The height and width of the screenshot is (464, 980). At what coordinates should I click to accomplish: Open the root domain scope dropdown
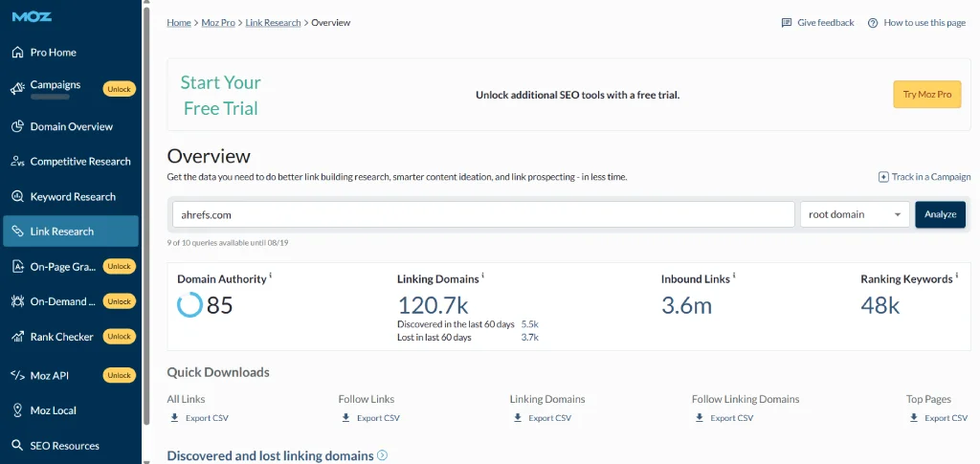pos(855,214)
